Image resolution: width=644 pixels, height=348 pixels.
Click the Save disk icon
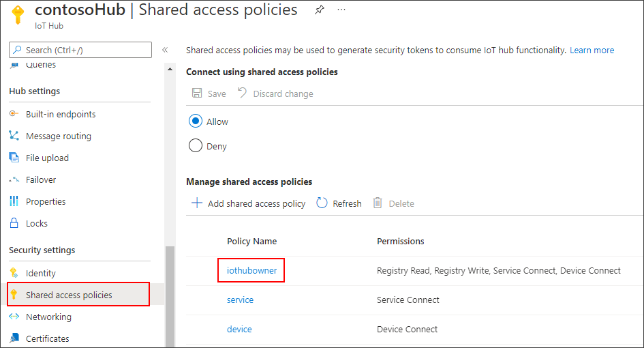click(x=197, y=93)
